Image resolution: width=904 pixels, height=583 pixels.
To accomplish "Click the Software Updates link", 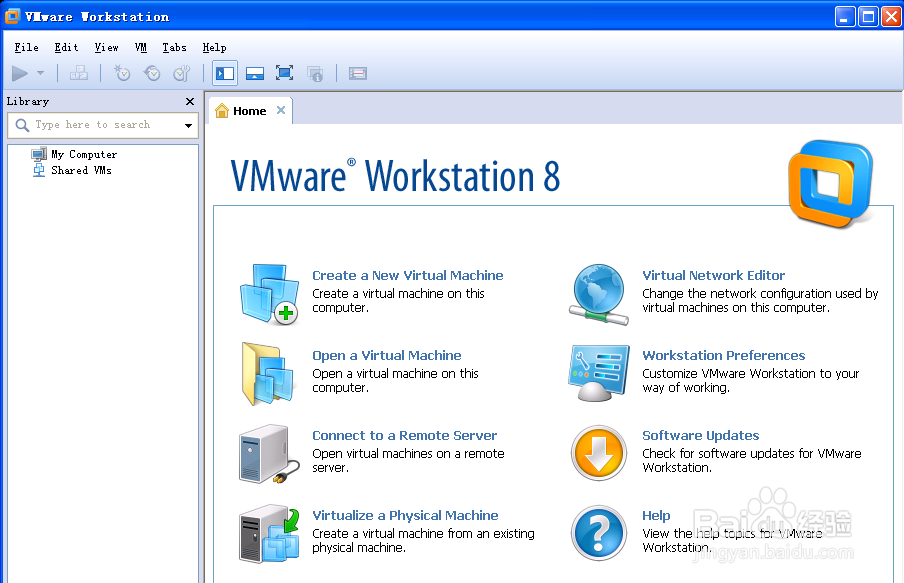I will [700, 435].
